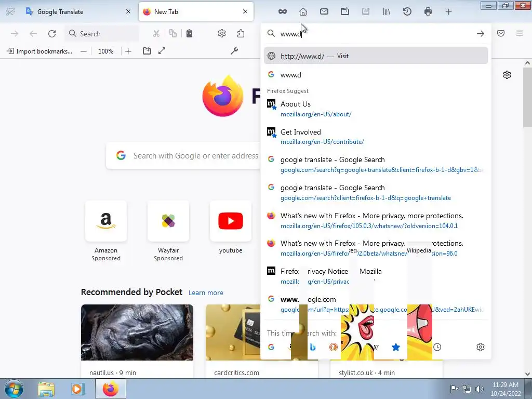
Task: Search with Bing one-off engine icon
Action: click(313, 347)
